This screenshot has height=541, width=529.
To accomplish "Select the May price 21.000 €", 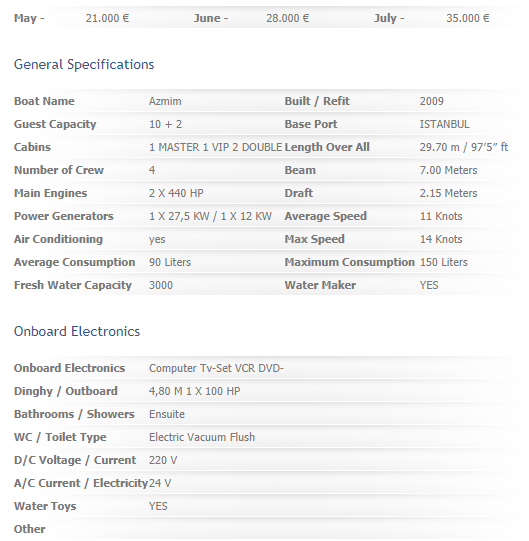I will coord(107,18).
